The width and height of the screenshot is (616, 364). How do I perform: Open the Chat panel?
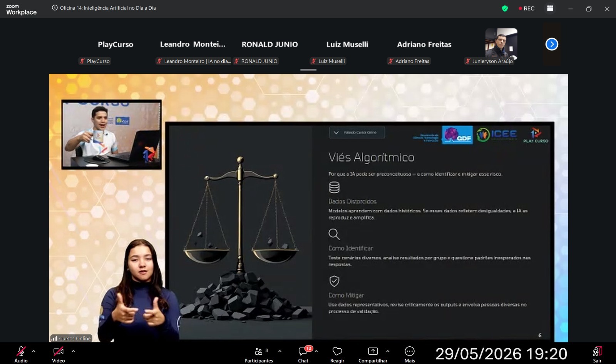click(x=303, y=354)
